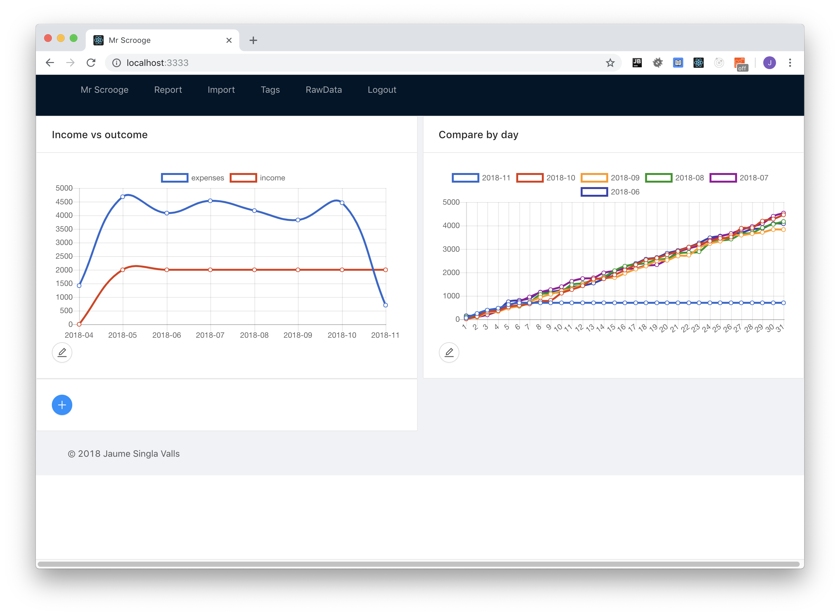Go to Mr Scrooge home link
Screen dimensions: 840x616
pyautogui.click(x=104, y=90)
